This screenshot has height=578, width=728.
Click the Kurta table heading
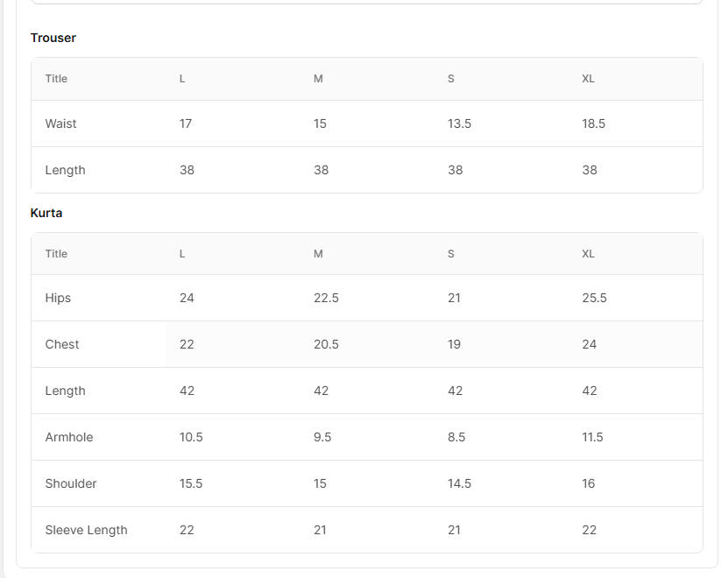[46, 213]
